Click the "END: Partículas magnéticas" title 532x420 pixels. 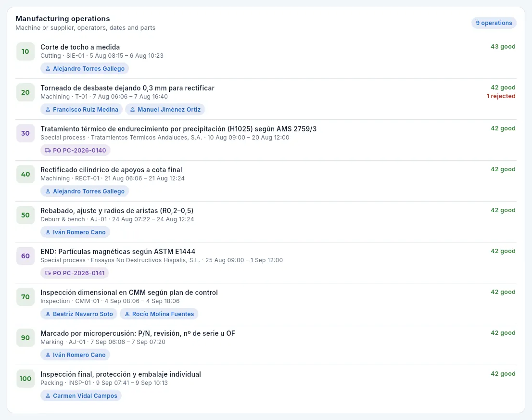118,252
